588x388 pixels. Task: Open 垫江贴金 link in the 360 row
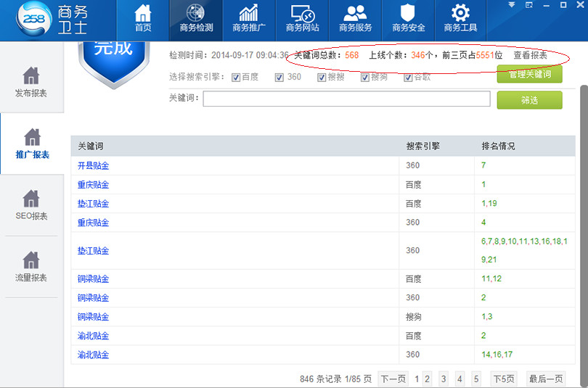coord(93,250)
